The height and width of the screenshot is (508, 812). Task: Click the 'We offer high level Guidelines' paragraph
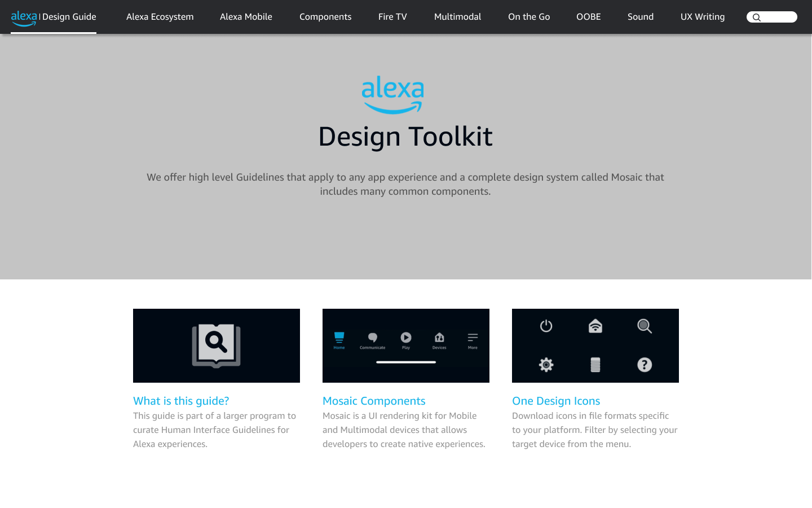pyautogui.click(x=405, y=184)
